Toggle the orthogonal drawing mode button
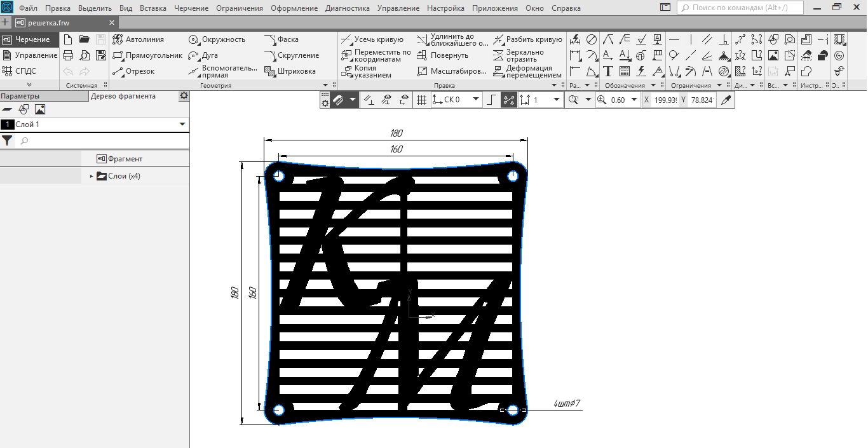 pos(492,100)
